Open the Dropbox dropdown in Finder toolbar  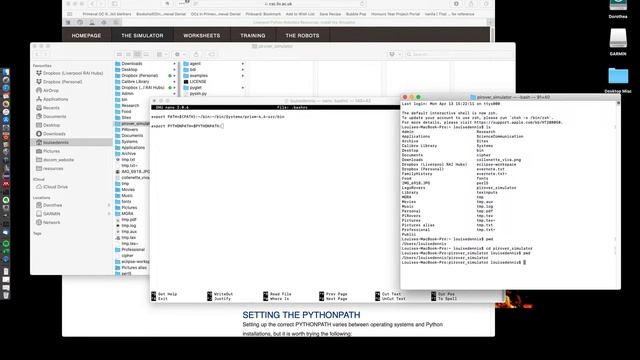coord(394,54)
